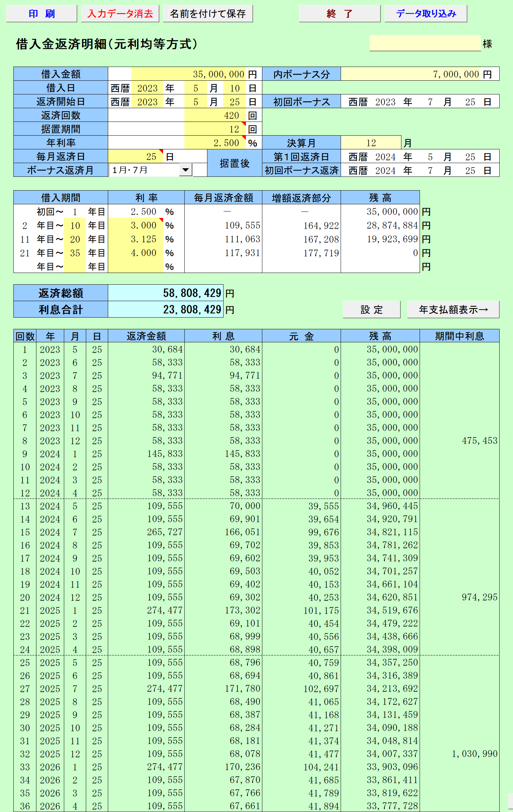513x812 pixels.
Task: Click the 利息合計 value 23,808,429
Action: (x=166, y=309)
